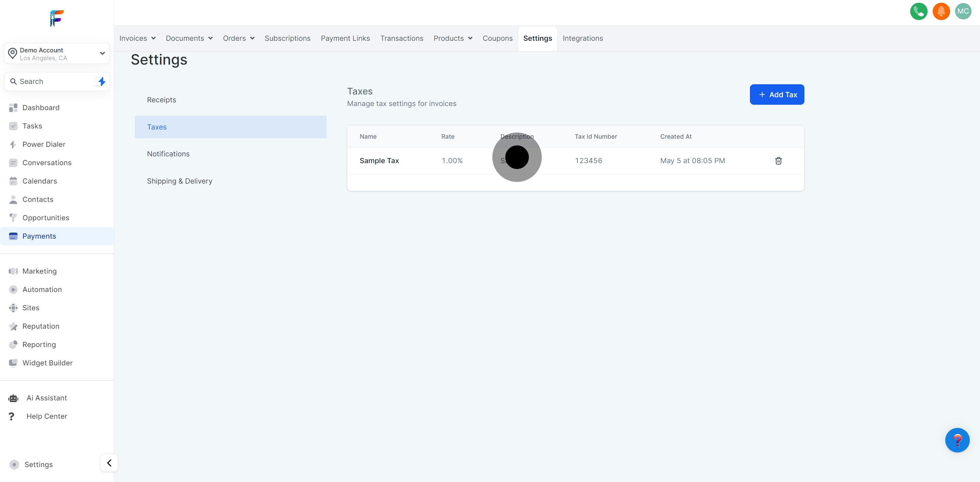The width and height of the screenshot is (980, 482).
Task: Open the Reputation section
Action: tap(41, 326)
